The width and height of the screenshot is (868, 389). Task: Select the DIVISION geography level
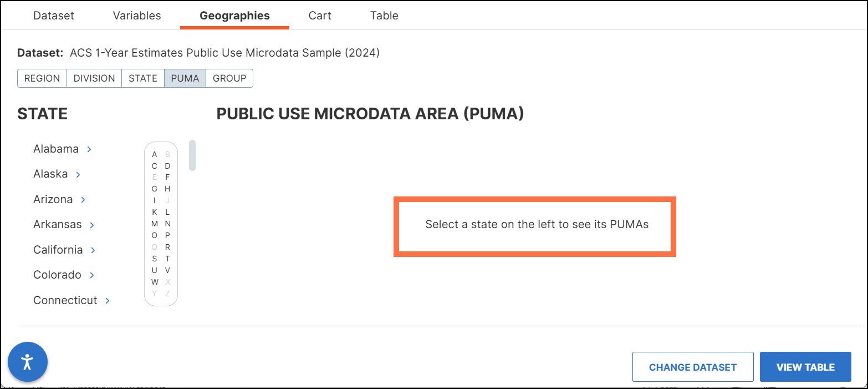coord(94,78)
